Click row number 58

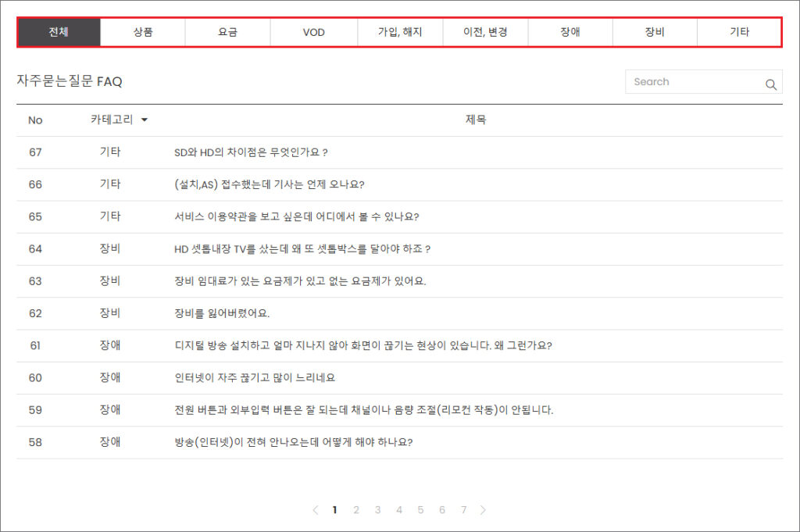pyautogui.click(x=35, y=442)
